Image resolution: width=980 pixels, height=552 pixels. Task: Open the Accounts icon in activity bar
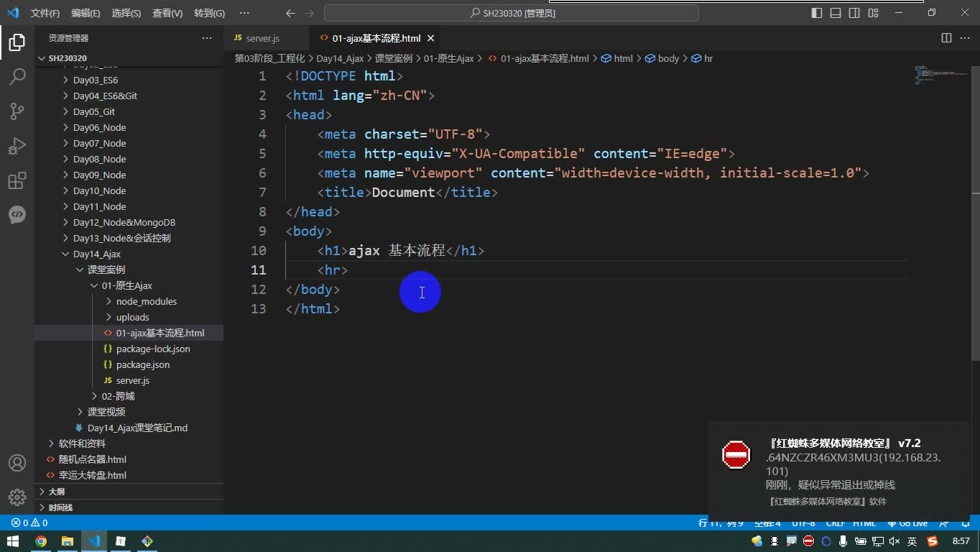17,463
